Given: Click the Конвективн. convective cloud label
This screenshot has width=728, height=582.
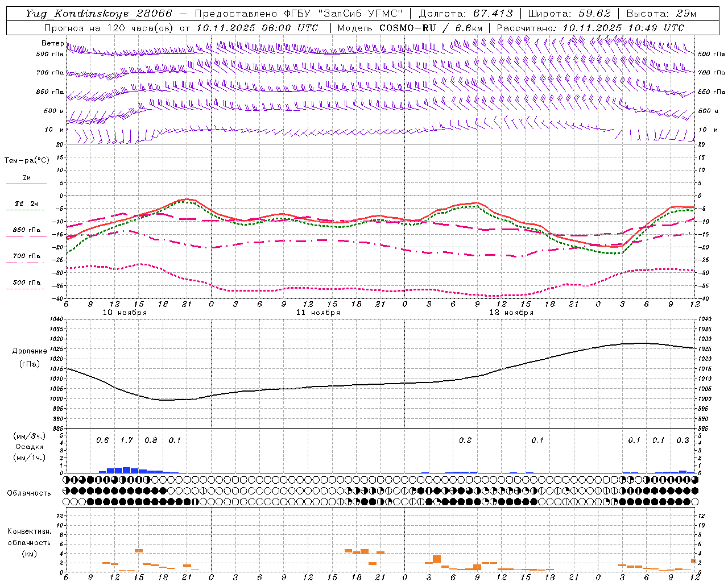Looking at the screenshot, I should 29,531.
